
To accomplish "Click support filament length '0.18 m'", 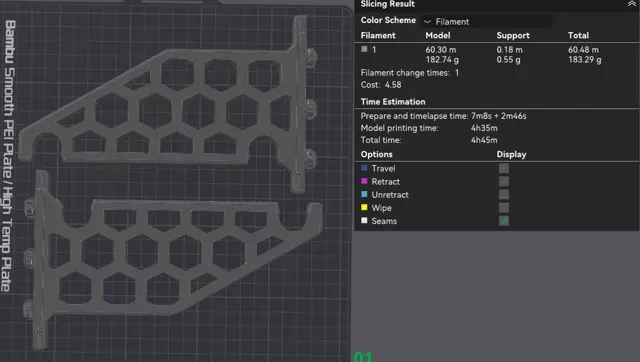I will click(x=509, y=50).
